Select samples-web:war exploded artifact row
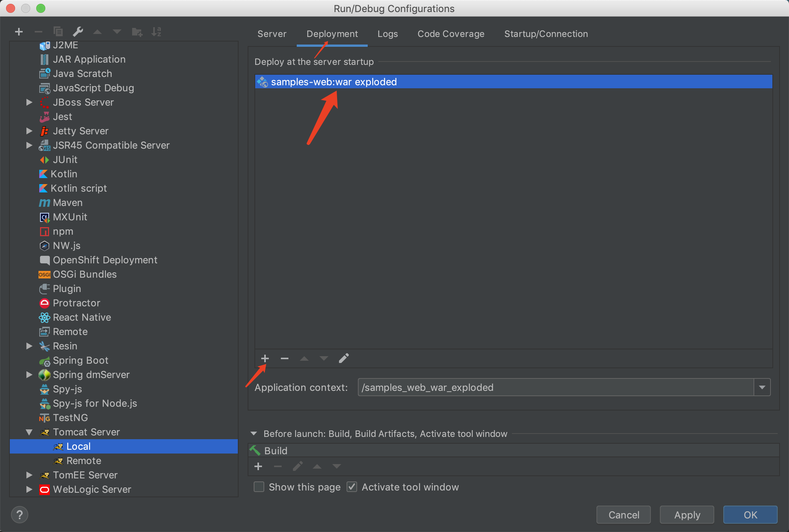 point(513,82)
